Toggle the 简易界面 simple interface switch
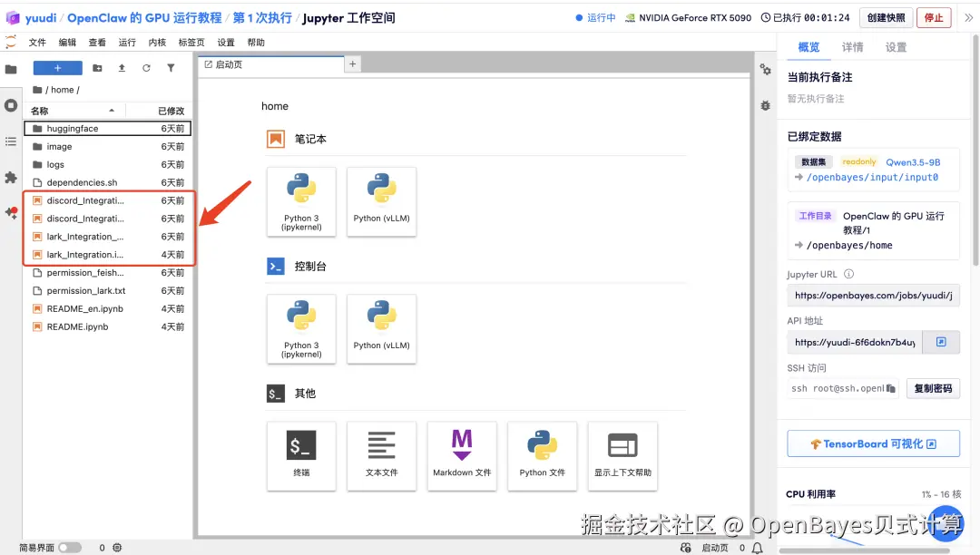 pyautogui.click(x=70, y=548)
